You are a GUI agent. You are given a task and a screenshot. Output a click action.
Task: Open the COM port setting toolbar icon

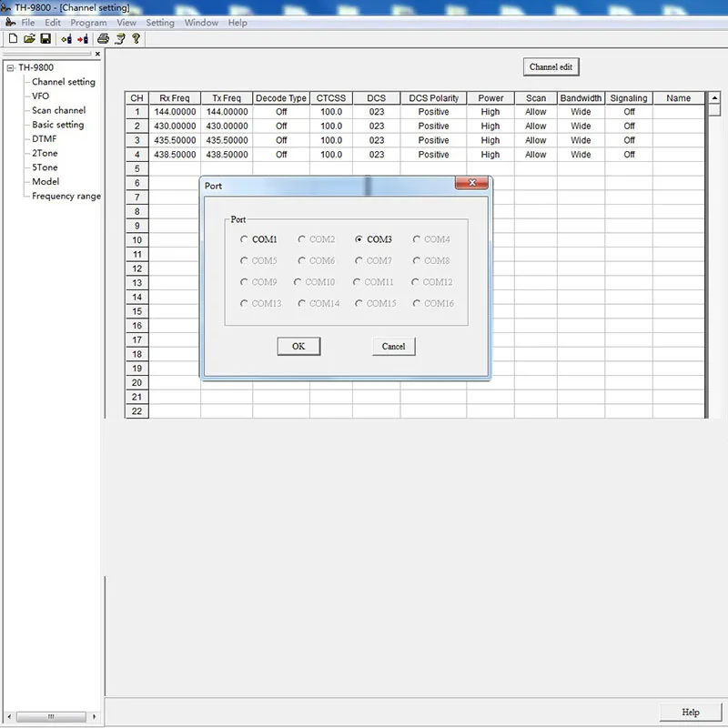pyautogui.click(x=120, y=38)
